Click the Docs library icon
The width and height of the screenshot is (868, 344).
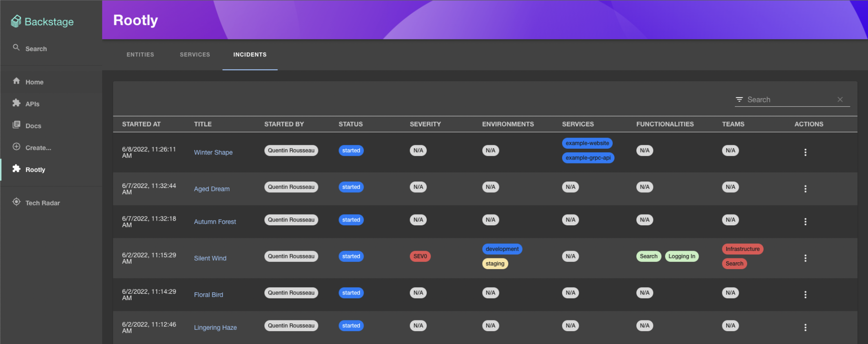[x=16, y=125]
